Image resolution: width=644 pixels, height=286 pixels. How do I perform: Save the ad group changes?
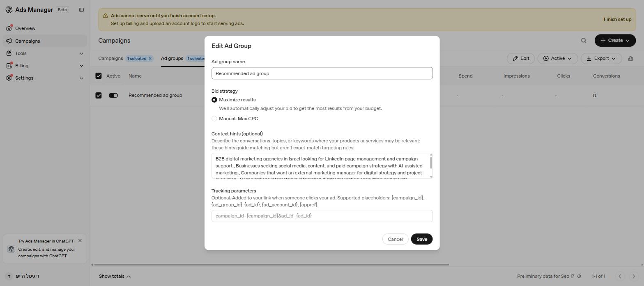coord(422,239)
